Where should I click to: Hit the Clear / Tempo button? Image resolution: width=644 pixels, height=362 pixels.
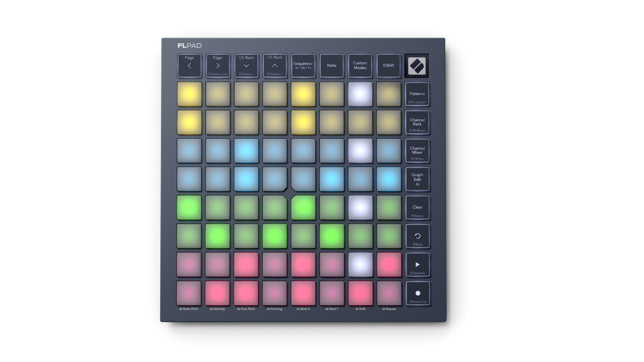(x=418, y=208)
